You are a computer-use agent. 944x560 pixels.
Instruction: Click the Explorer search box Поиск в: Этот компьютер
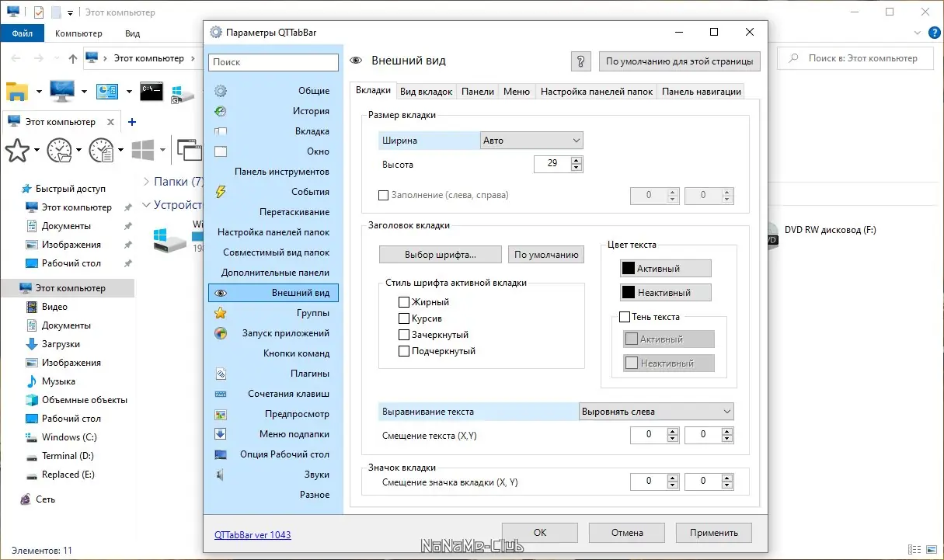click(857, 58)
